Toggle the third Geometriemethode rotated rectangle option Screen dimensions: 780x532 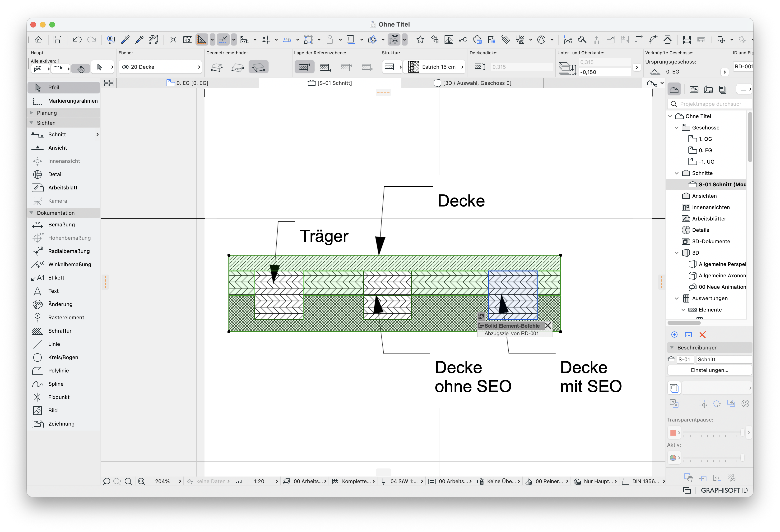(x=258, y=67)
